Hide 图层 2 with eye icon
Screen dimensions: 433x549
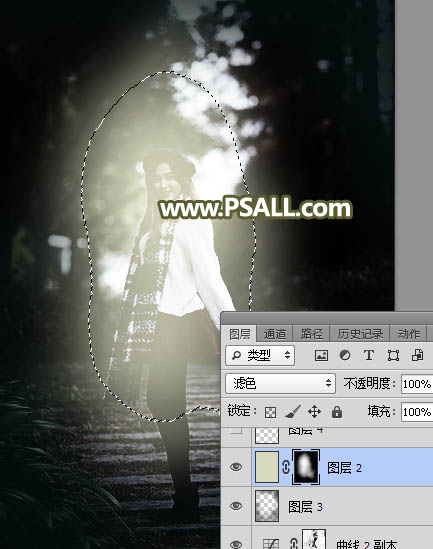tap(236, 467)
